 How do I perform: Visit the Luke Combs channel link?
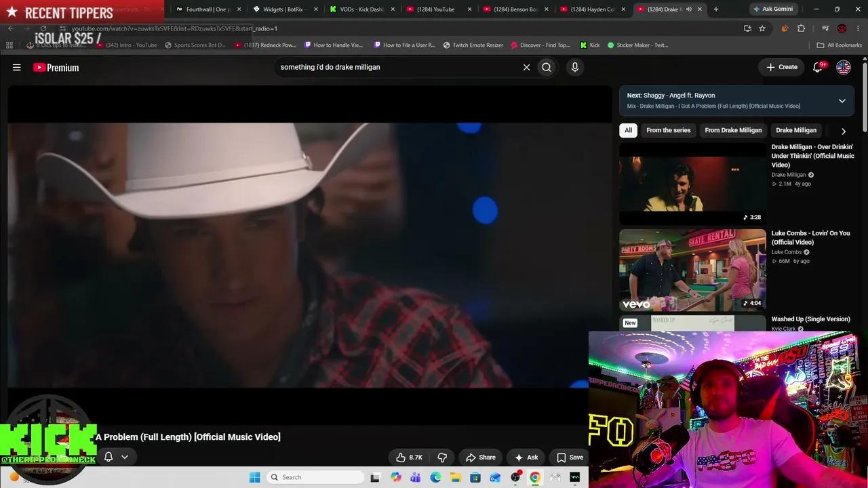pos(787,252)
